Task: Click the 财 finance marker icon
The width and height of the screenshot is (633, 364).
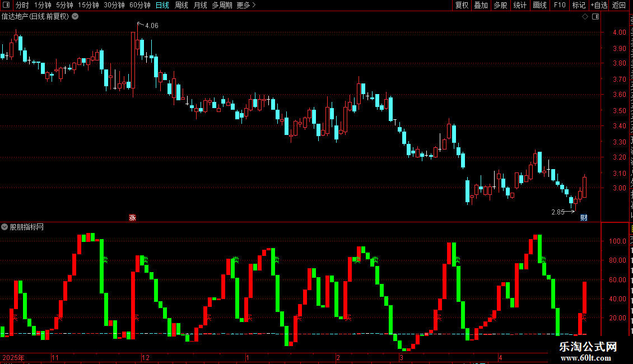Action: [584, 217]
